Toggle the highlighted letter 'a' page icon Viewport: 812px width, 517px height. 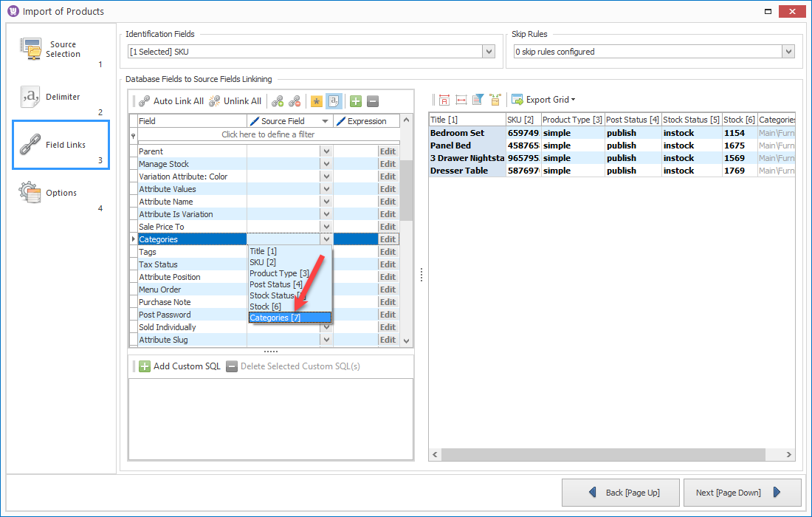[x=334, y=101]
